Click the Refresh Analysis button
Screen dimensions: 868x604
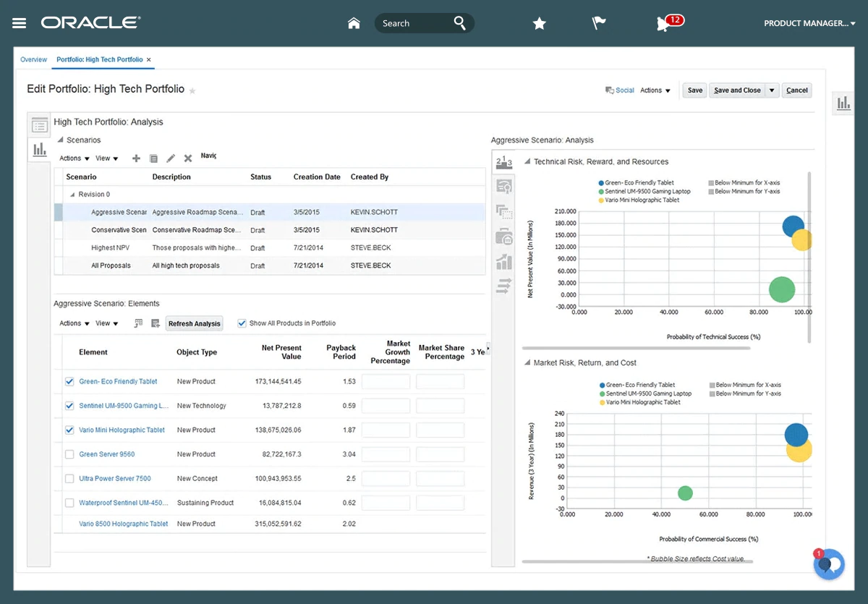coord(194,323)
